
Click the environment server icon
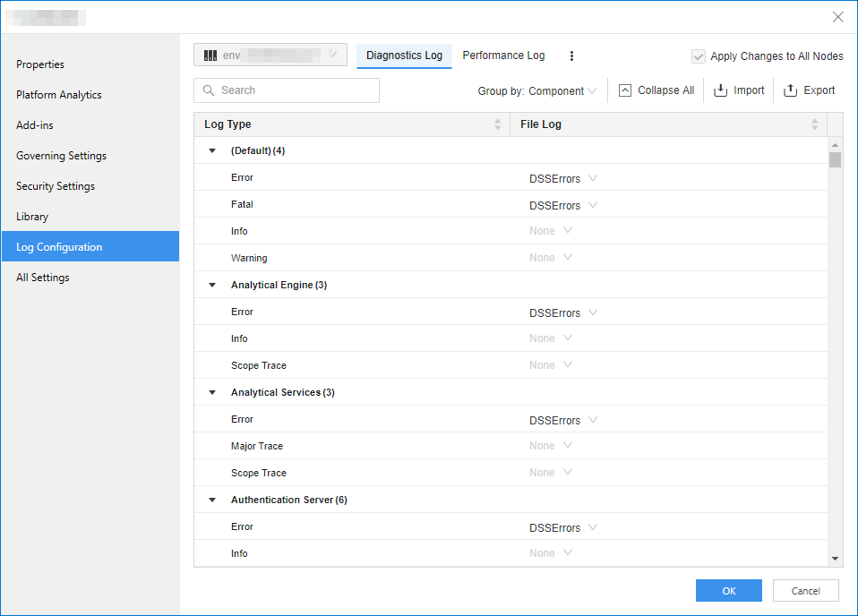210,56
